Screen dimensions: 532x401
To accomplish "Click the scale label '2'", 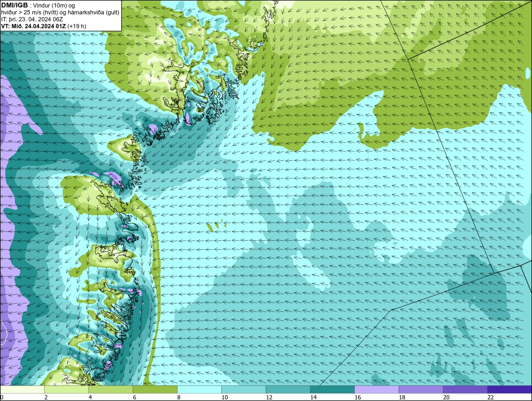I will coord(46,397).
